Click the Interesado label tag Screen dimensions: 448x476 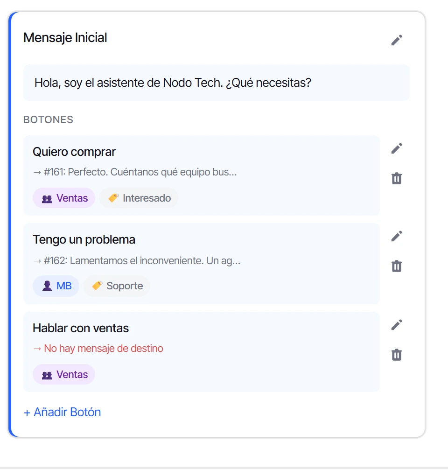pyautogui.click(x=139, y=198)
